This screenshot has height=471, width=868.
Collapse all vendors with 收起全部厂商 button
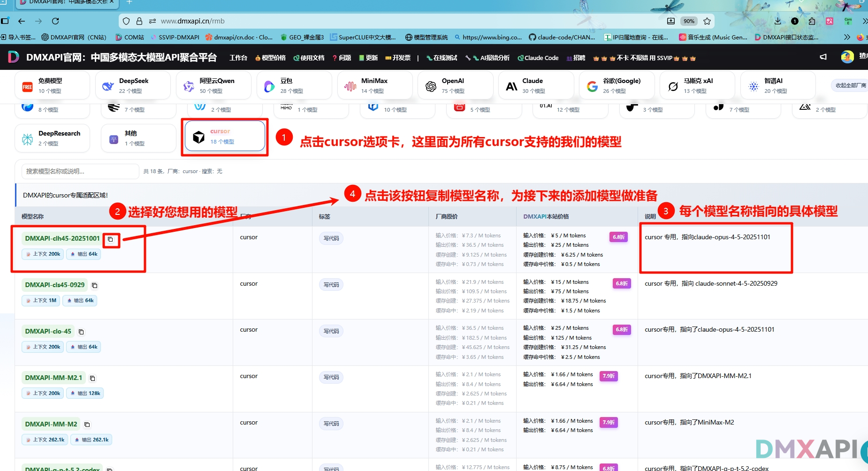[849, 85]
